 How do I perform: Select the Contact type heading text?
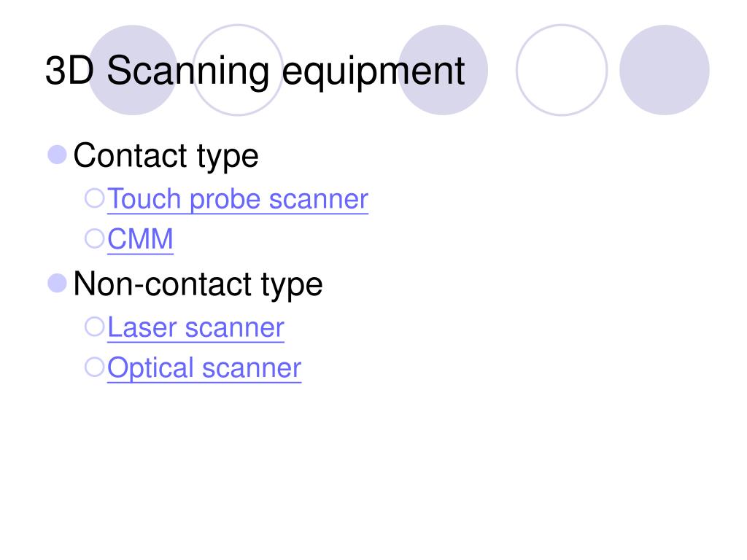166,157
